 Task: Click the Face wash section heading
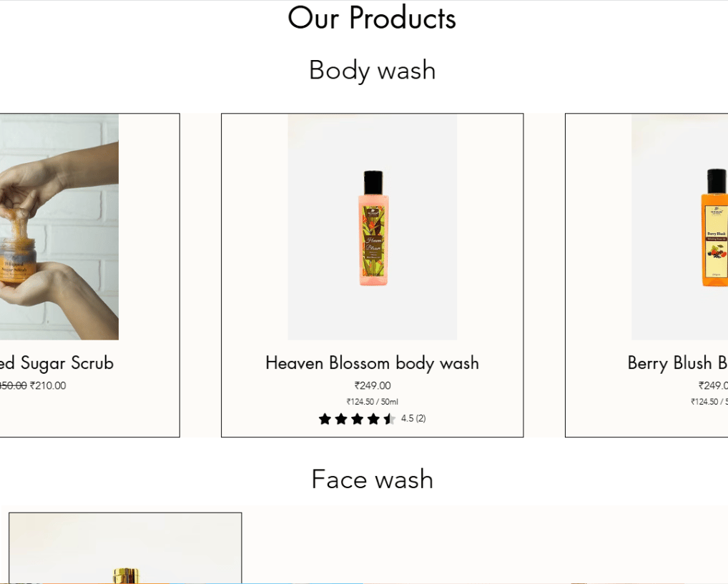372,479
